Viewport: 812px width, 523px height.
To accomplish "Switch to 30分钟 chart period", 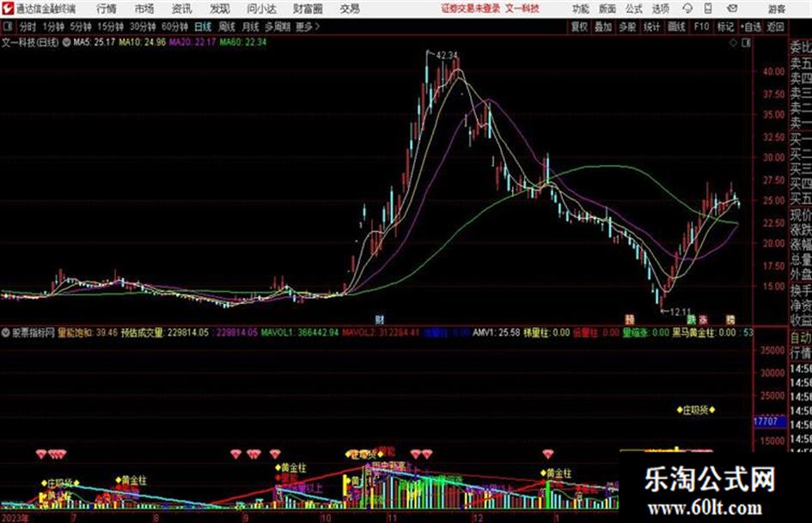I will coord(143,27).
